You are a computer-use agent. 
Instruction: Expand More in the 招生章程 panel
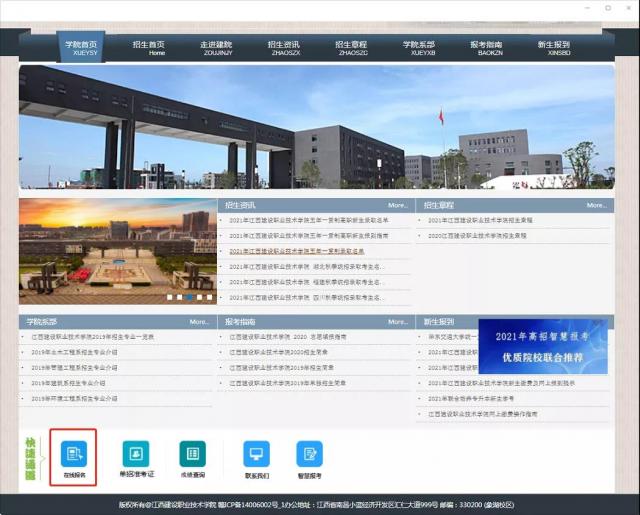(x=596, y=205)
